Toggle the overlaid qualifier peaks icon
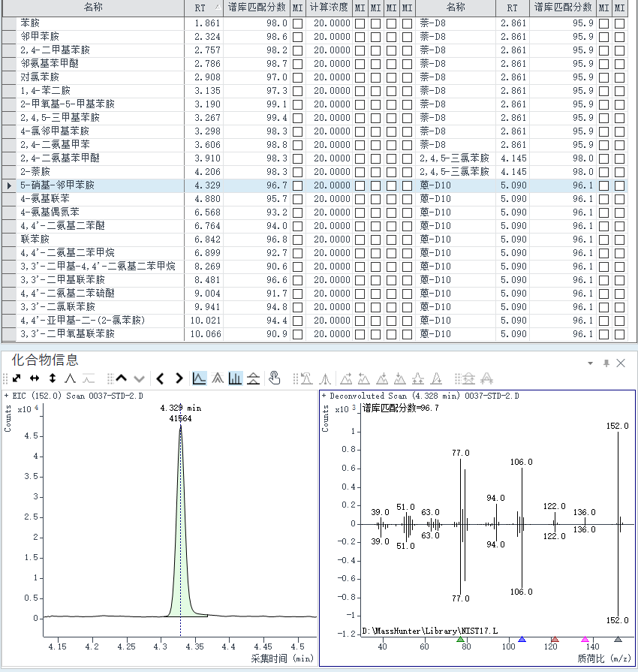 tap(217, 378)
